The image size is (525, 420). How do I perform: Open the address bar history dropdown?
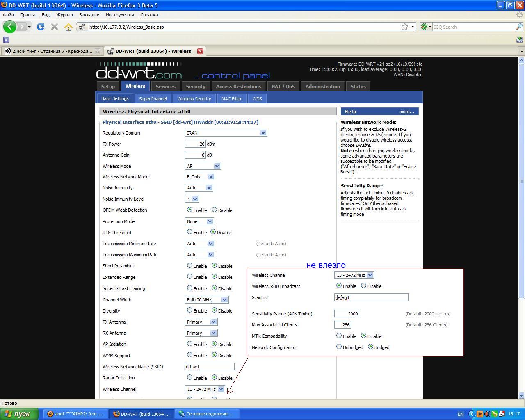coord(413,27)
